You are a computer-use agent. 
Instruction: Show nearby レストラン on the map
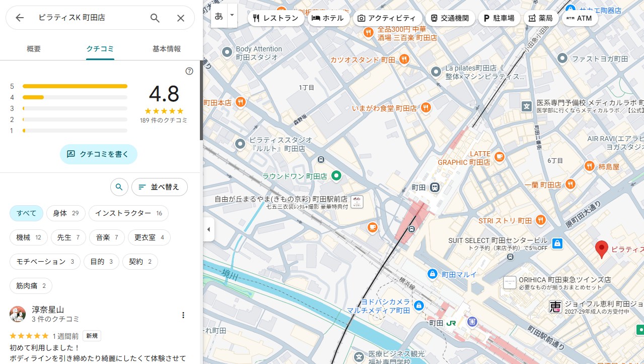pos(276,18)
